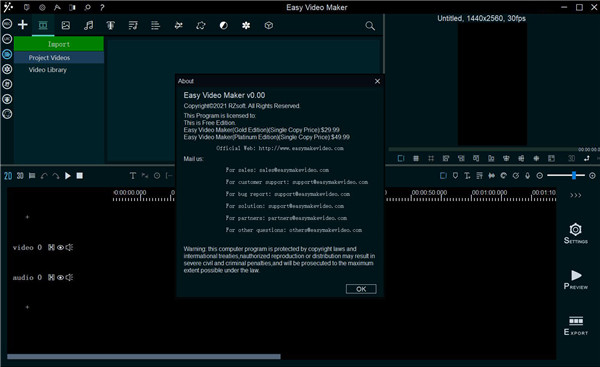Click the compass-shaped icon in the title bar
Viewport: 600px width, 367px height.
57,7
